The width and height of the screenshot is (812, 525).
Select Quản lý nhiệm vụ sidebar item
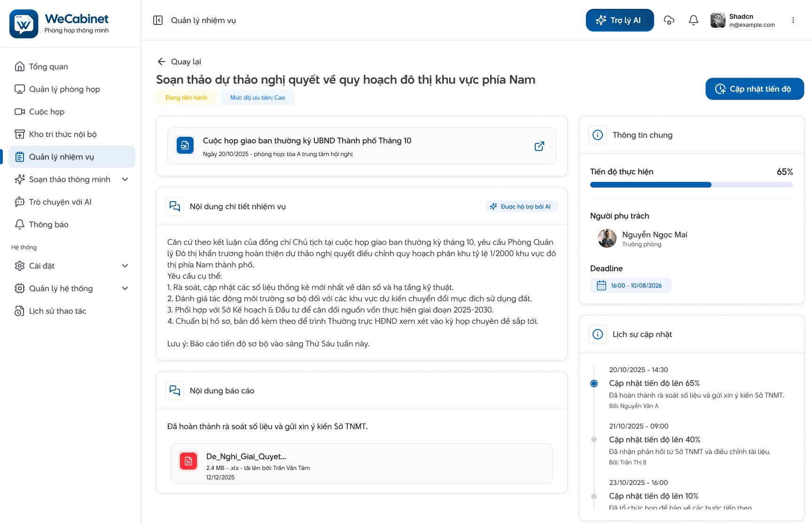tap(72, 157)
